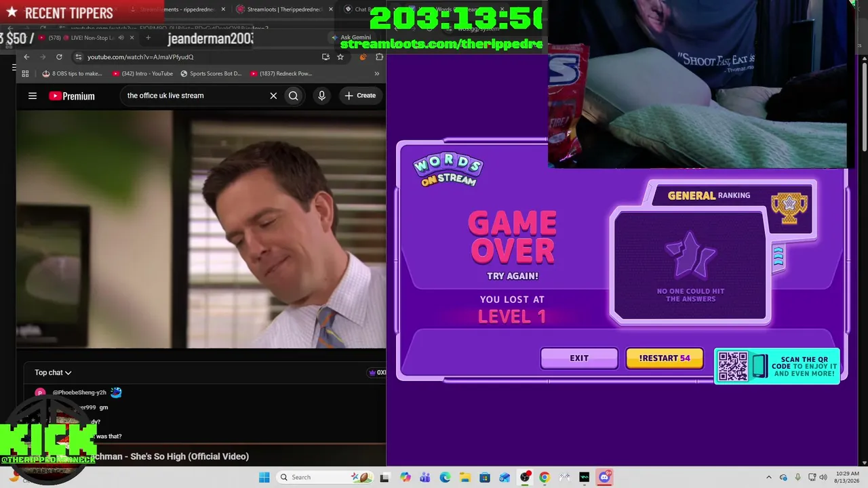
Task: Go forward in the Chrome browser
Action: 43,57
